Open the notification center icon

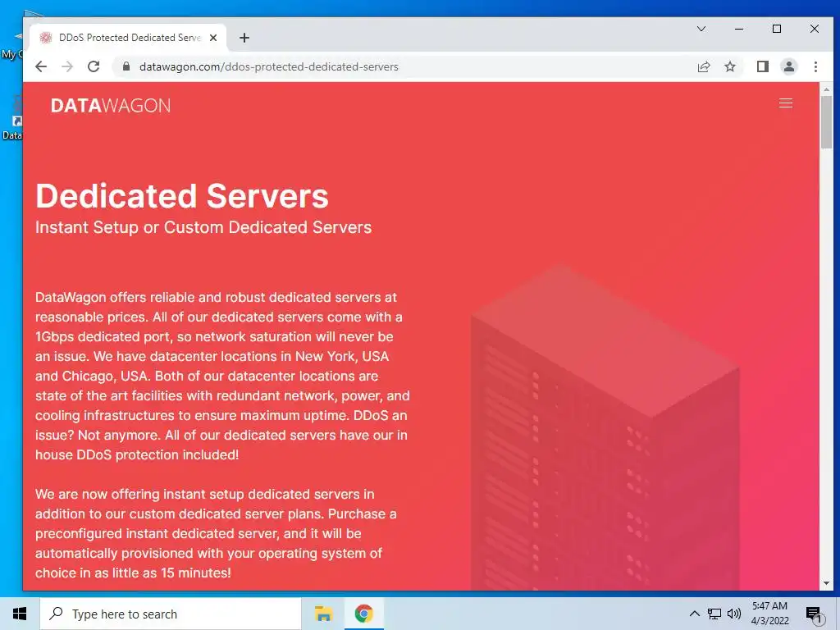click(815, 615)
